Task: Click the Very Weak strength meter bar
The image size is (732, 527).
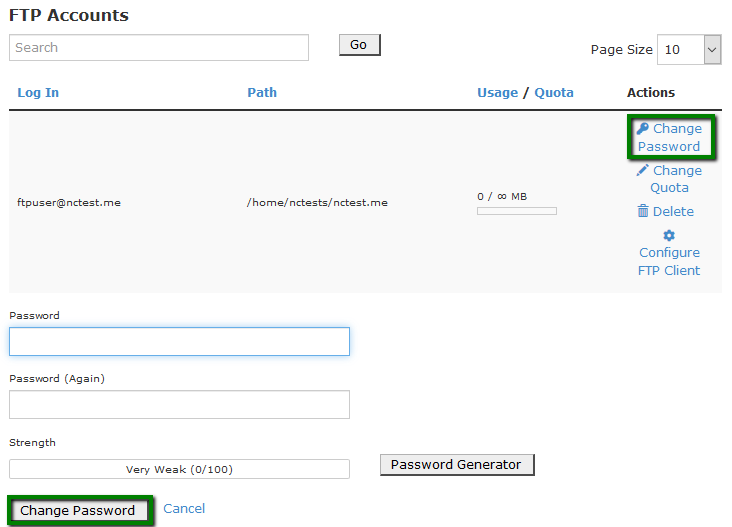Action: pyautogui.click(x=179, y=469)
